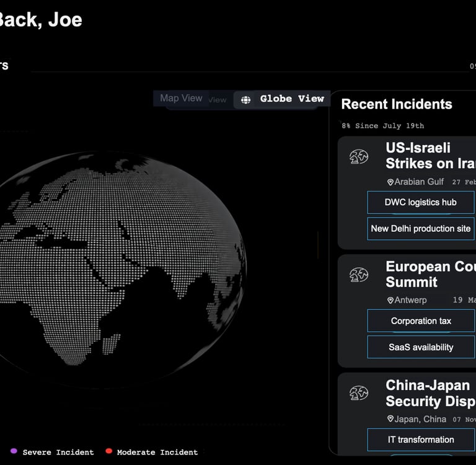Select the Corporation tax tag

(420, 321)
